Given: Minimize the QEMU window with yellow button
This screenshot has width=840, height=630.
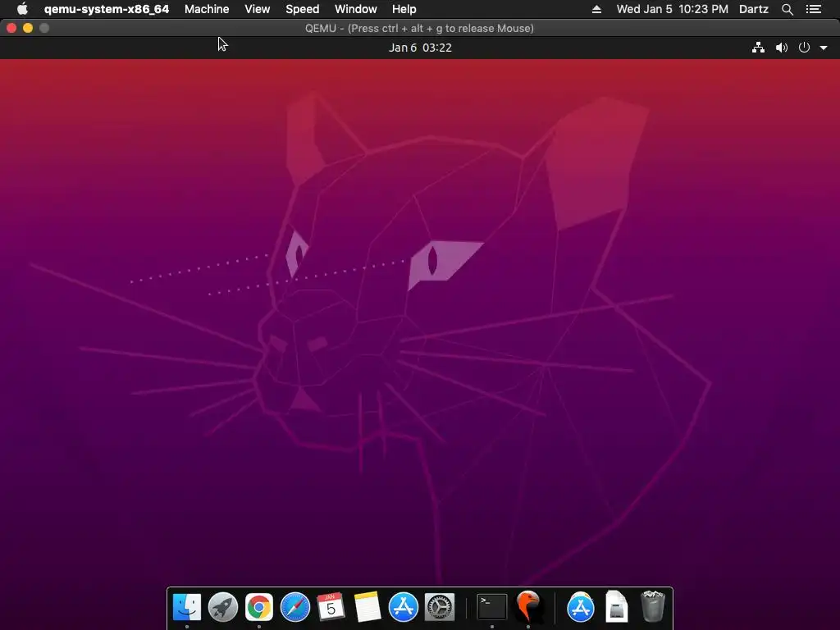Looking at the screenshot, I should (28, 28).
